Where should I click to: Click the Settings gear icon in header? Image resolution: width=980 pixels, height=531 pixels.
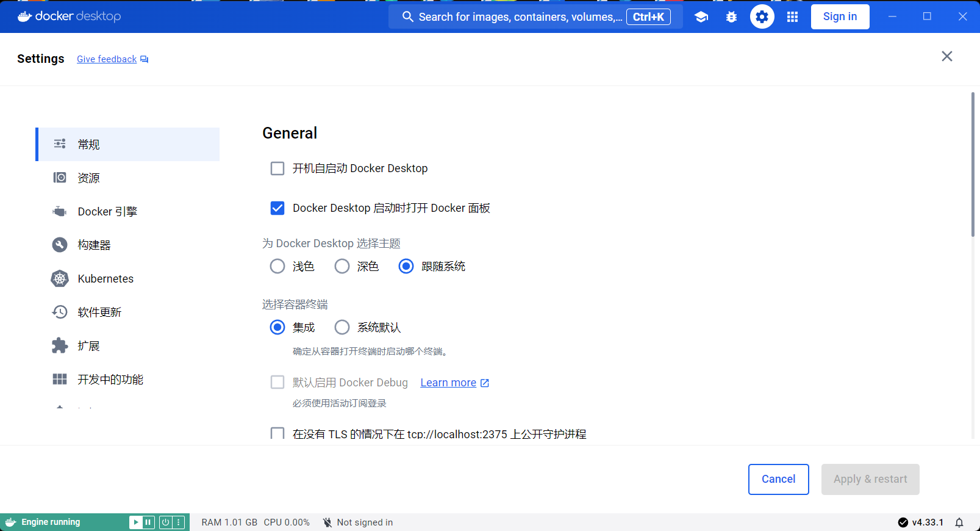click(762, 17)
